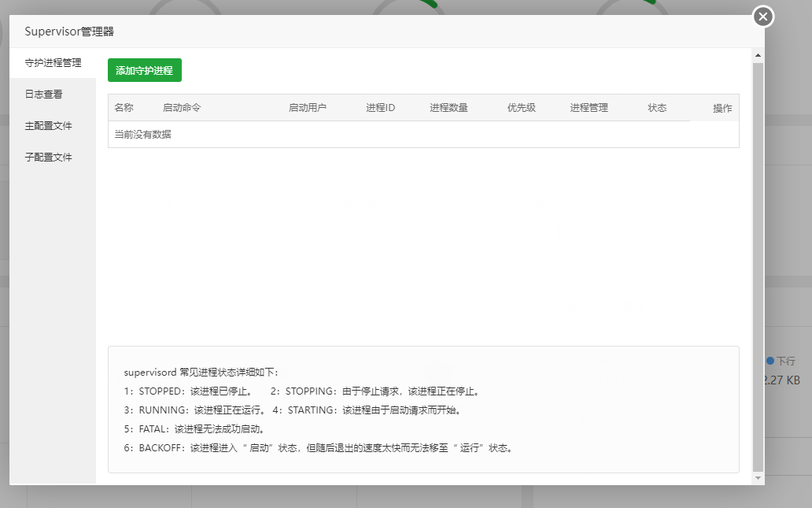Click the 当前没有数据 empty row text
Viewport: 812px width, 508px height.
143,134
